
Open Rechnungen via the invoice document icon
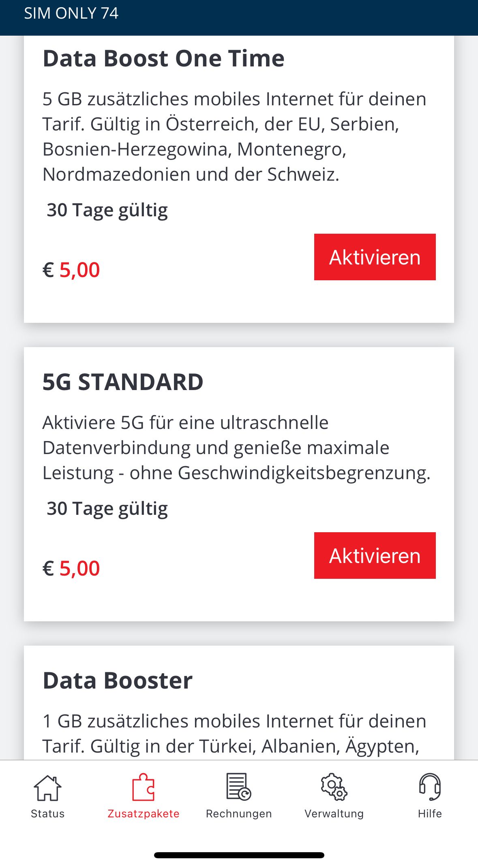point(238,787)
